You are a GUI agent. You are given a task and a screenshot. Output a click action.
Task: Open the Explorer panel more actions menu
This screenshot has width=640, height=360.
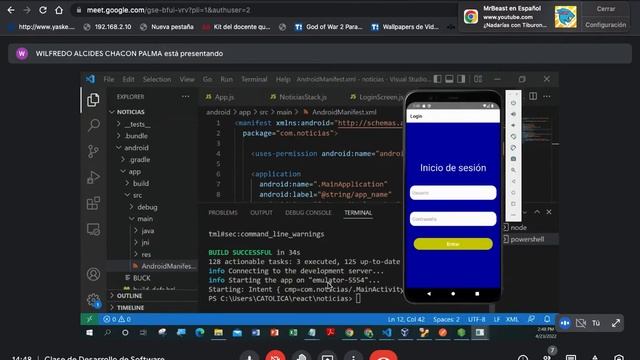coord(185,97)
